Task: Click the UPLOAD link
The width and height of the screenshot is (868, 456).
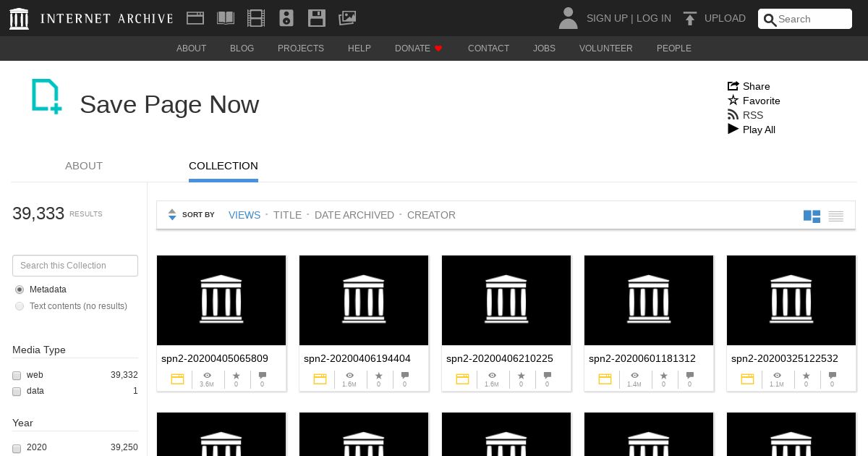Action: pyautogui.click(x=725, y=18)
